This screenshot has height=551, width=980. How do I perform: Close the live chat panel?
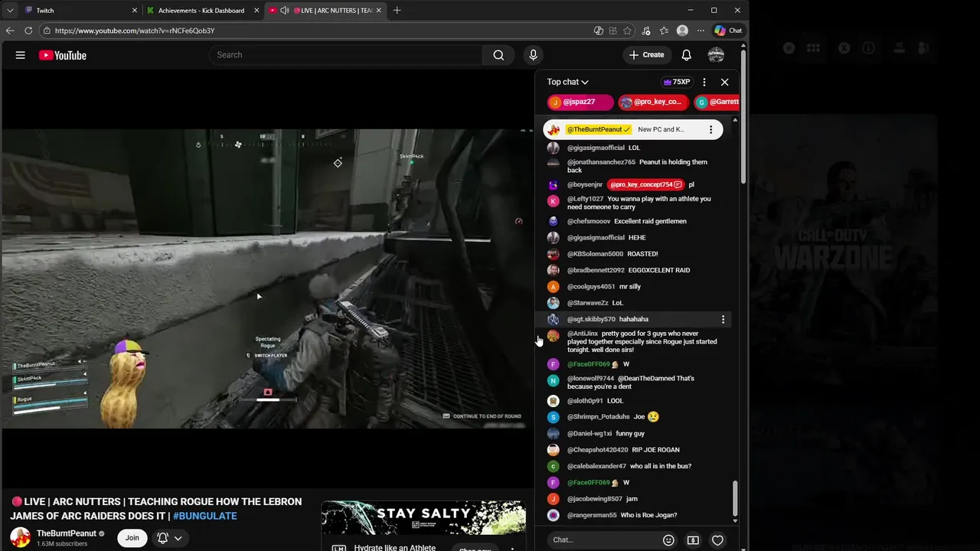pyautogui.click(x=725, y=82)
